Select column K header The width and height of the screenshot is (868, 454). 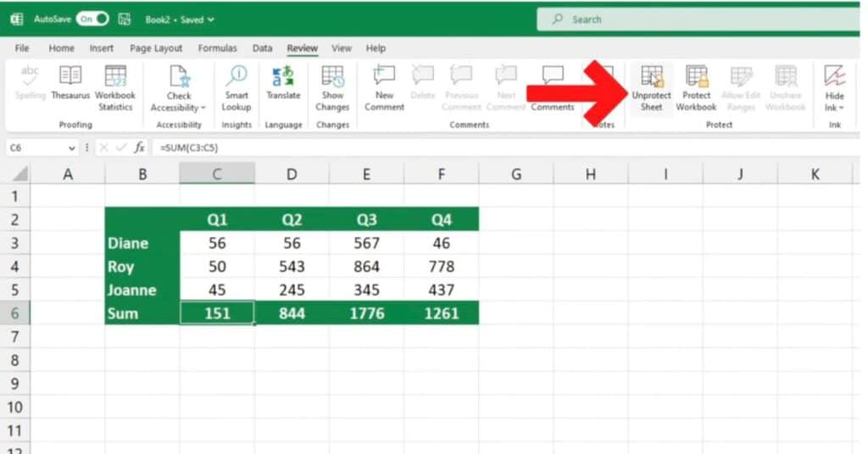click(x=815, y=174)
